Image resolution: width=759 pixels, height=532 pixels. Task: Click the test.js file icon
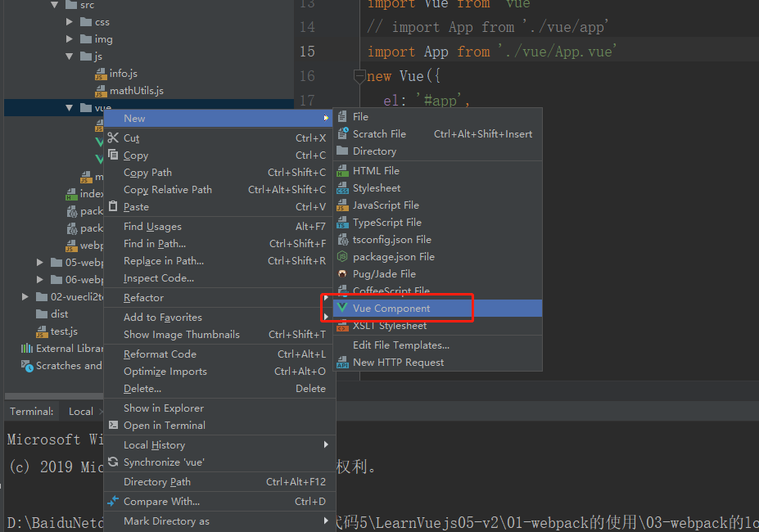pyautogui.click(x=42, y=331)
